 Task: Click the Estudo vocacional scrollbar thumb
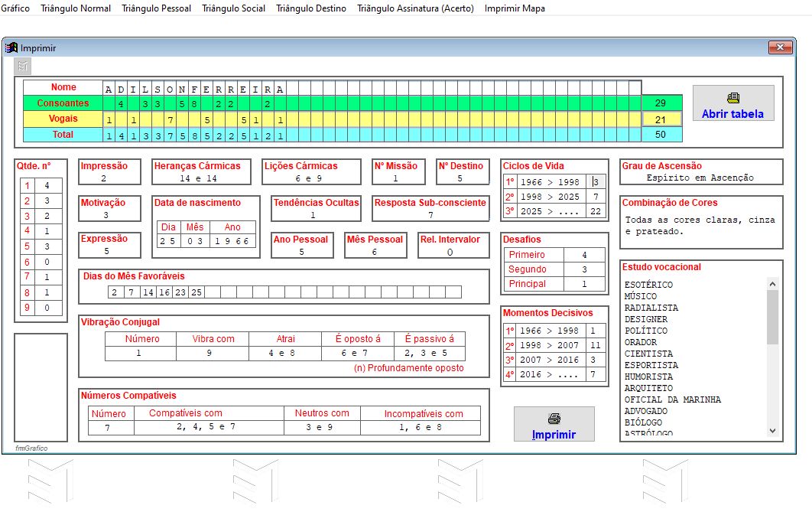772,318
